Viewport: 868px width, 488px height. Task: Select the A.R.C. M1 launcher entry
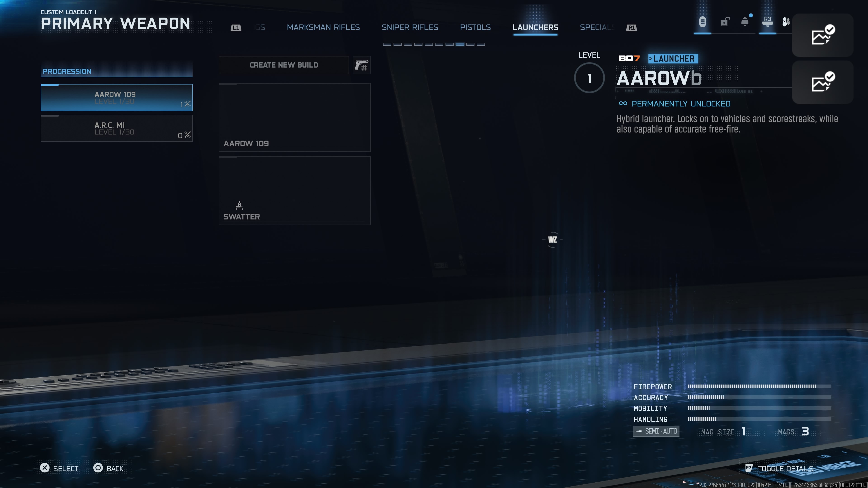tap(117, 128)
